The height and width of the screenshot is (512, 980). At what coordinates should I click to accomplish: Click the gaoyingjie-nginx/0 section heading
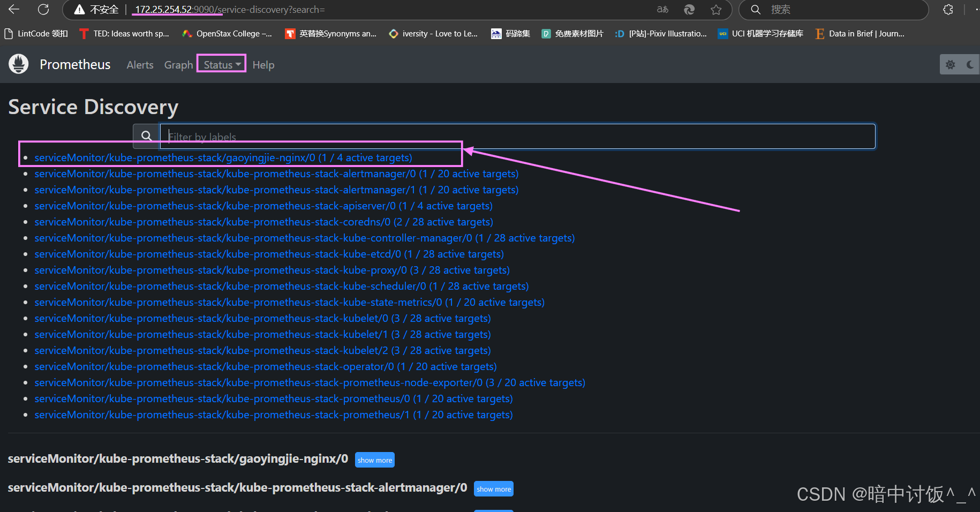178,459
